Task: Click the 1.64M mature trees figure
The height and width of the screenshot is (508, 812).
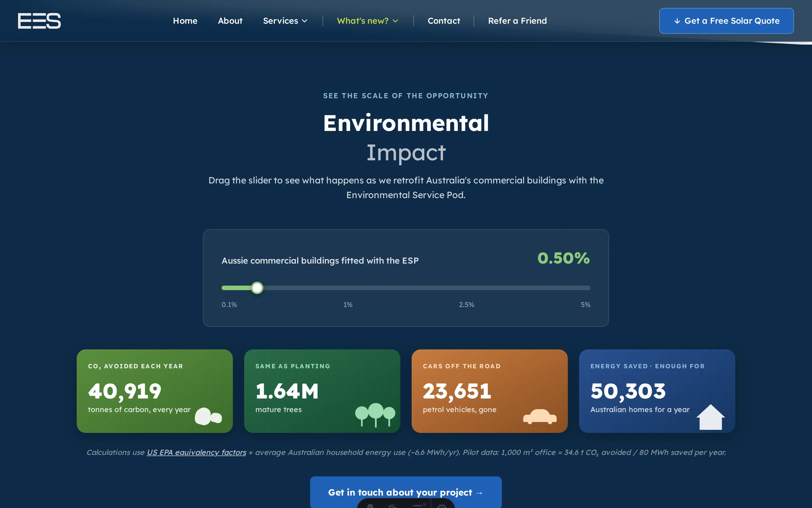Action: (x=286, y=391)
